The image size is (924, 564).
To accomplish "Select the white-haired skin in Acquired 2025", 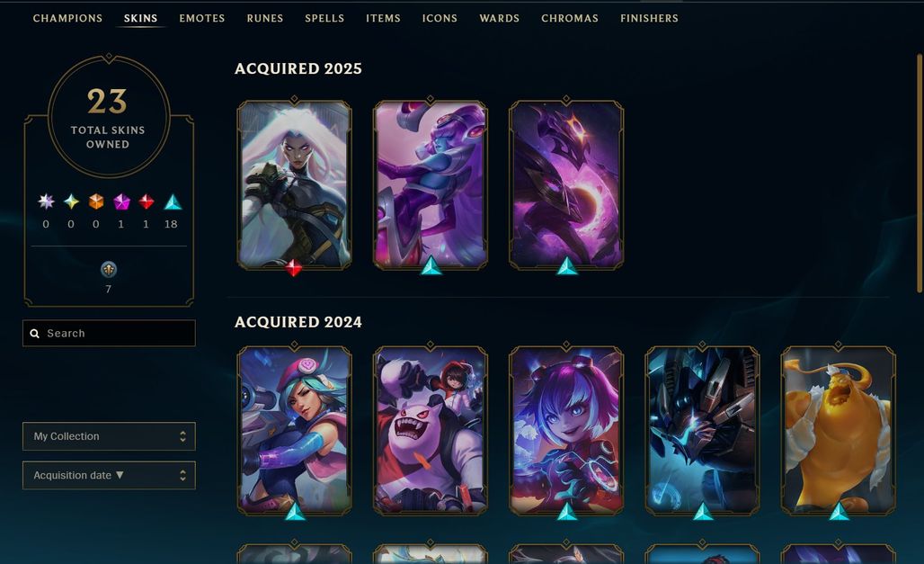I will pyautogui.click(x=295, y=184).
